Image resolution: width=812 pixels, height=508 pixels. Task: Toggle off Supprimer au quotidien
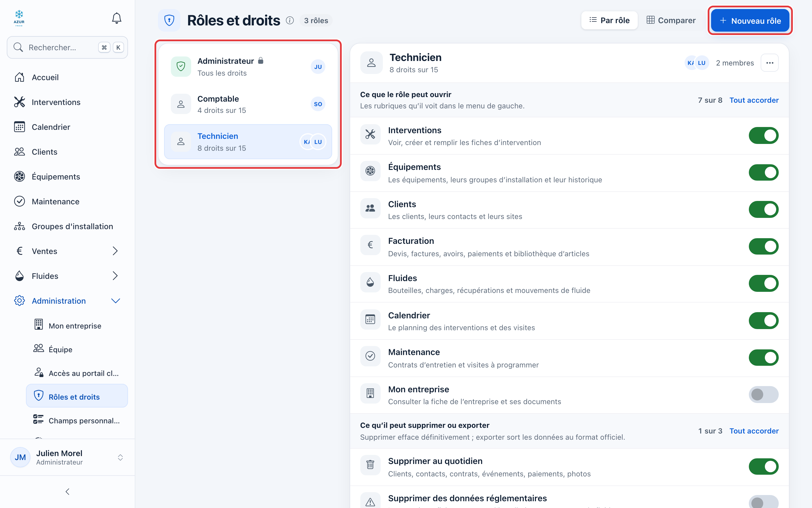coord(763,466)
